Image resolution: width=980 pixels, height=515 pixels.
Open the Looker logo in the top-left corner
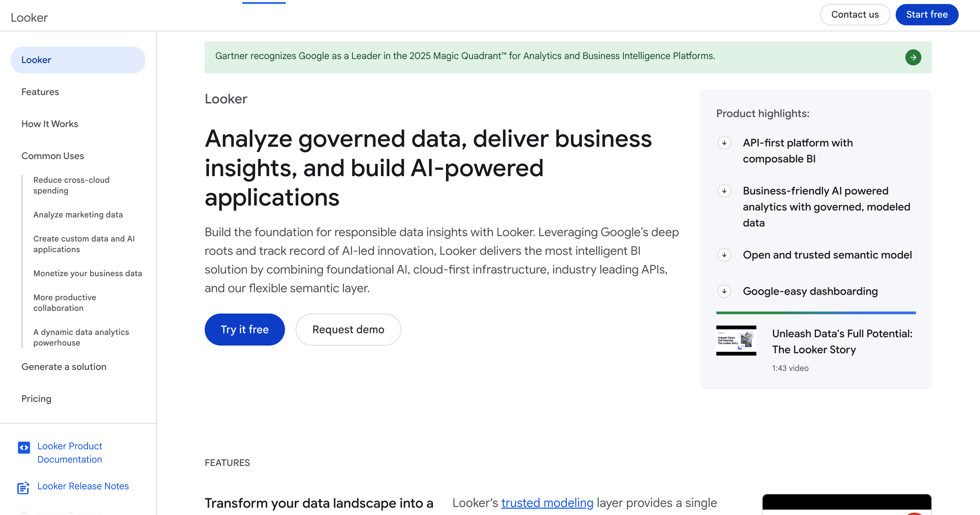coord(29,17)
